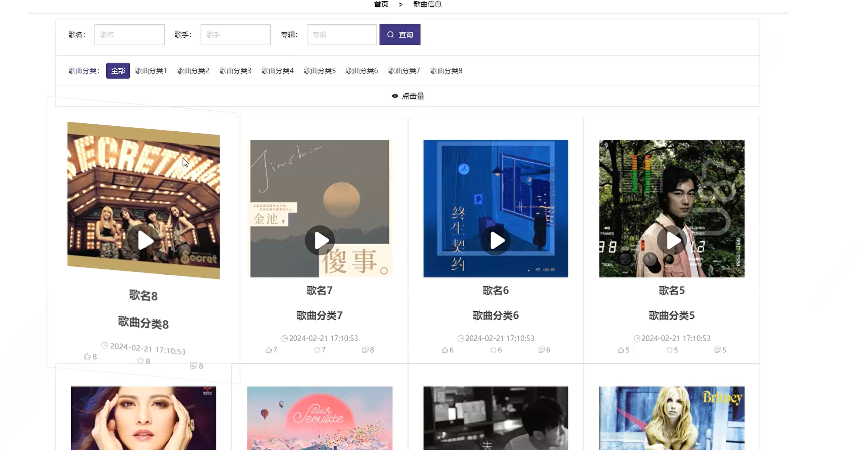Click star icon under 歌名6
The image size is (868, 450).
pyautogui.click(x=493, y=350)
